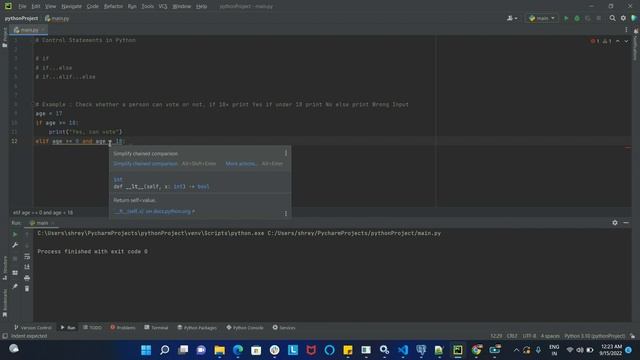Click the error count inspection indicator
640x360 pixels.
pos(595,41)
